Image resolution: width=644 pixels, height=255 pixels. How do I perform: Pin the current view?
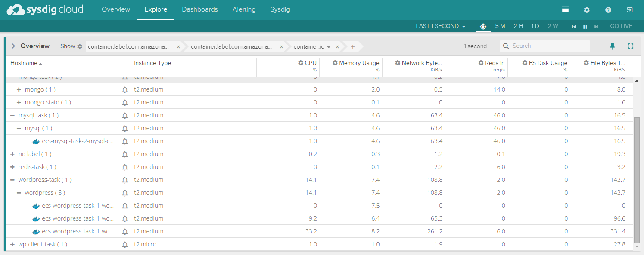coord(613,46)
